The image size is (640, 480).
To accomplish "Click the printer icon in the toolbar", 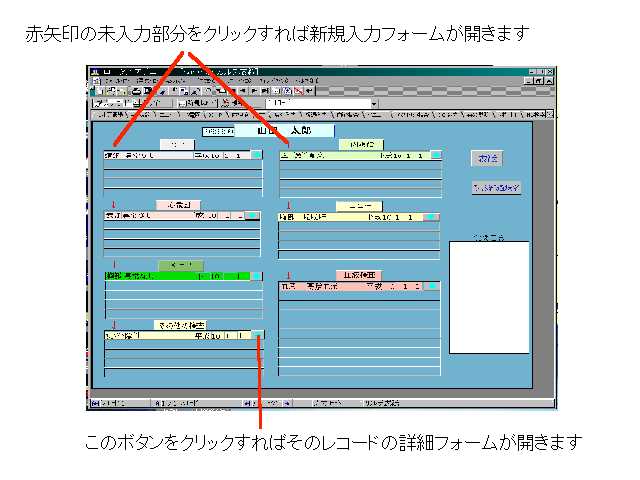I will [137, 91].
